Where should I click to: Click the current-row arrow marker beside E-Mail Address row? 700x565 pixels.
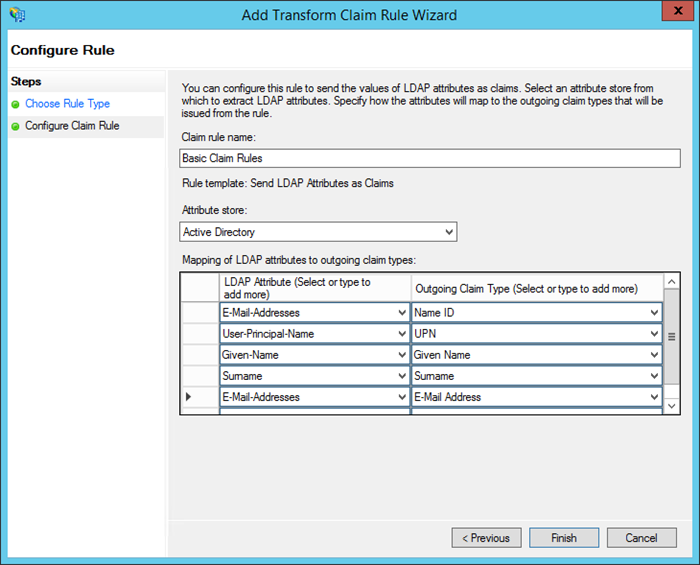[188, 396]
